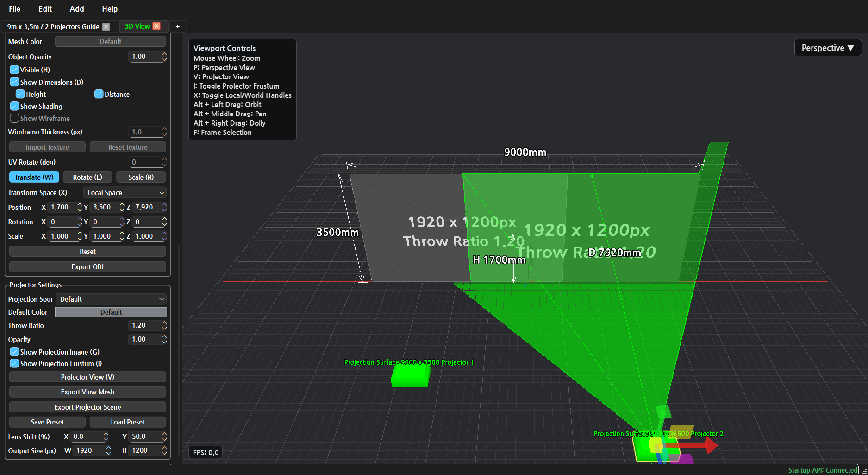Image resolution: width=868 pixels, height=475 pixels.
Task: Select Translate (W) mode
Action: point(34,177)
